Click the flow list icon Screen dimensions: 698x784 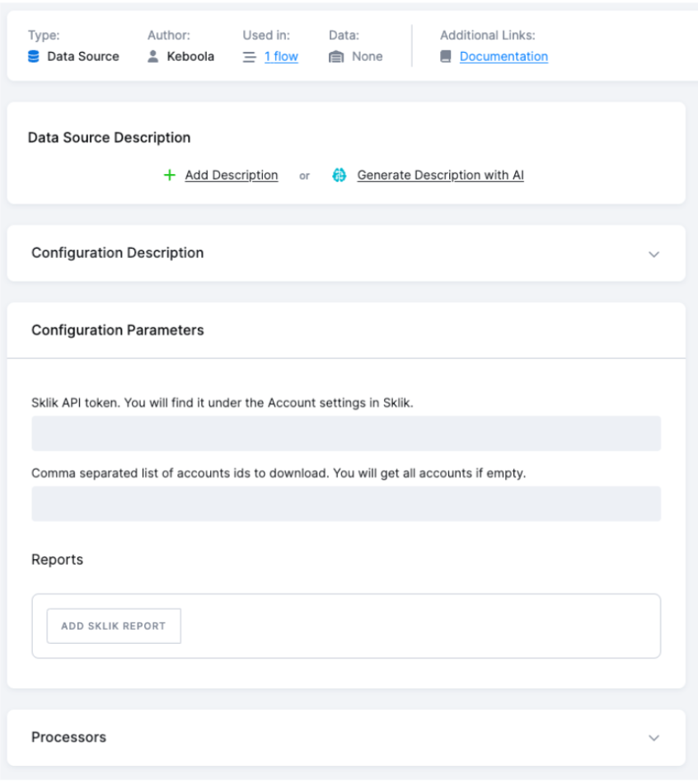point(249,57)
